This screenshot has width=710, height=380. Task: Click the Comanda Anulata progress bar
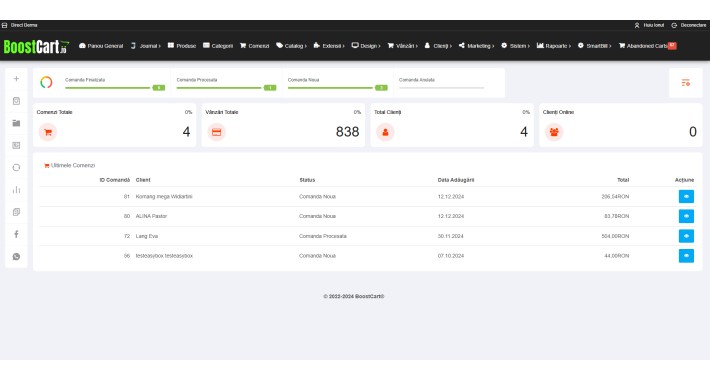coord(441,87)
